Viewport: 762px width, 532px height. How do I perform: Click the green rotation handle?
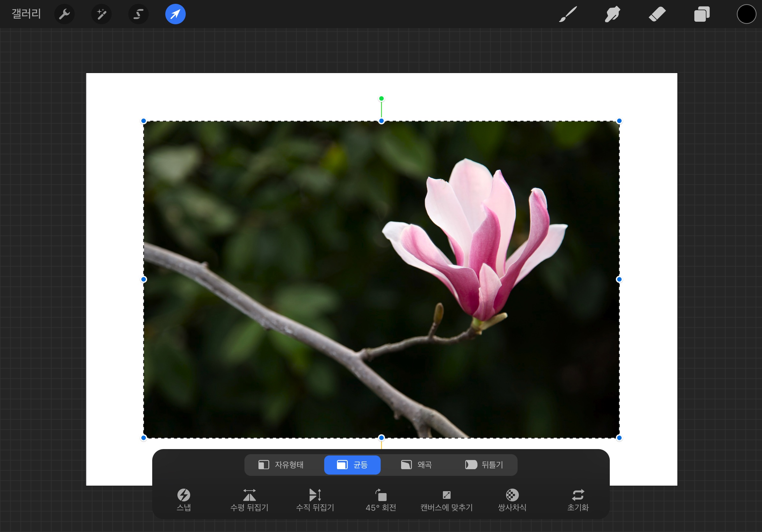[381, 99]
